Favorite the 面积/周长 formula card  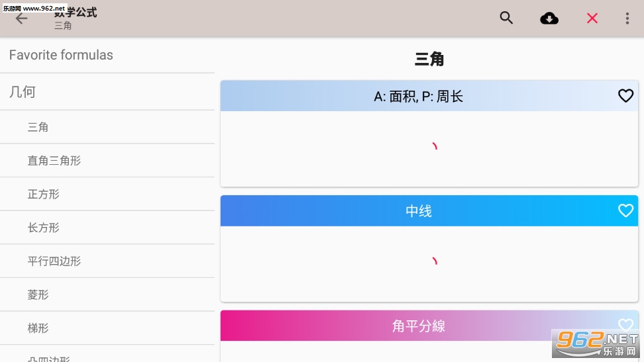pos(625,96)
